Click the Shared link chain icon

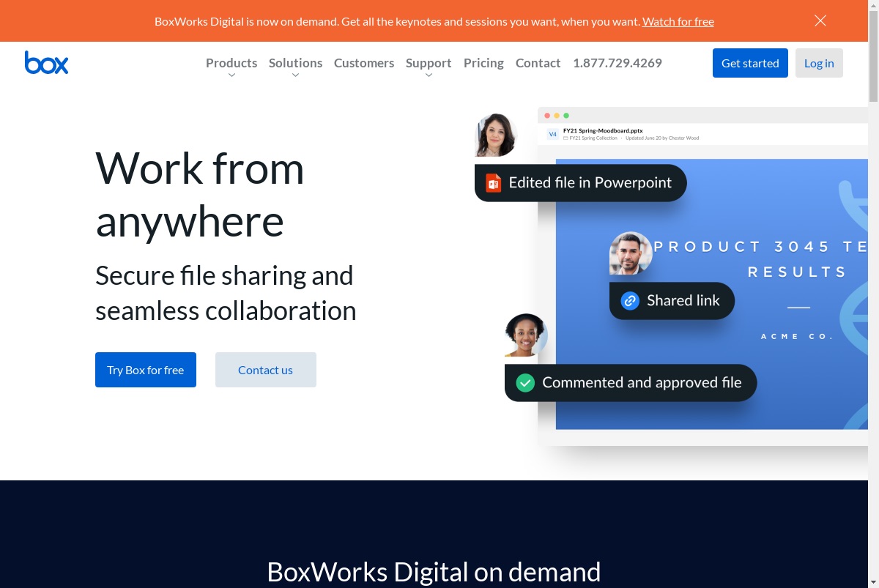pyautogui.click(x=630, y=301)
